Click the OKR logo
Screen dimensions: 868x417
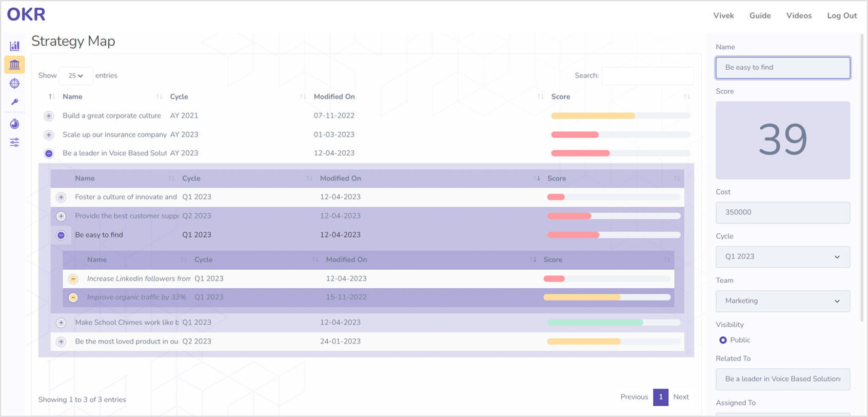click(x=26, y=14)
